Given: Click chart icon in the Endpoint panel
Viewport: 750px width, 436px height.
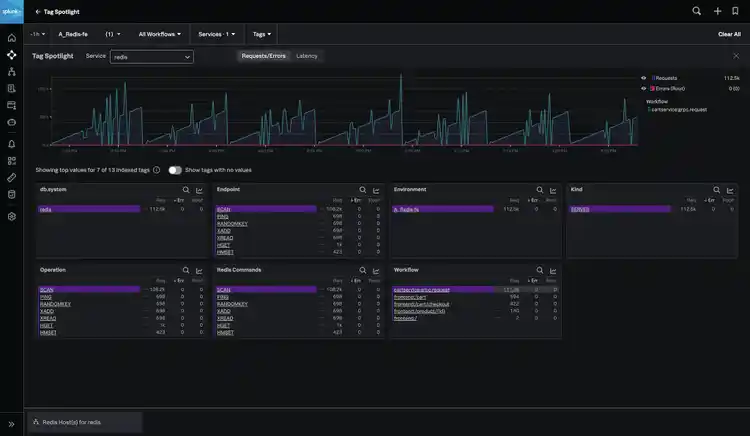Looking at the screenshot, I should tap(376, 189).
